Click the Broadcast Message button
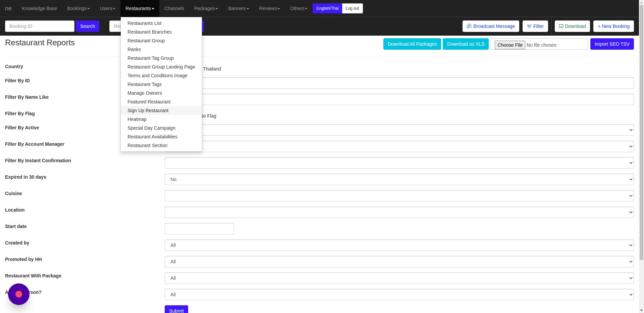The width and height of the screenshot is (644, 313). point(490,26)
